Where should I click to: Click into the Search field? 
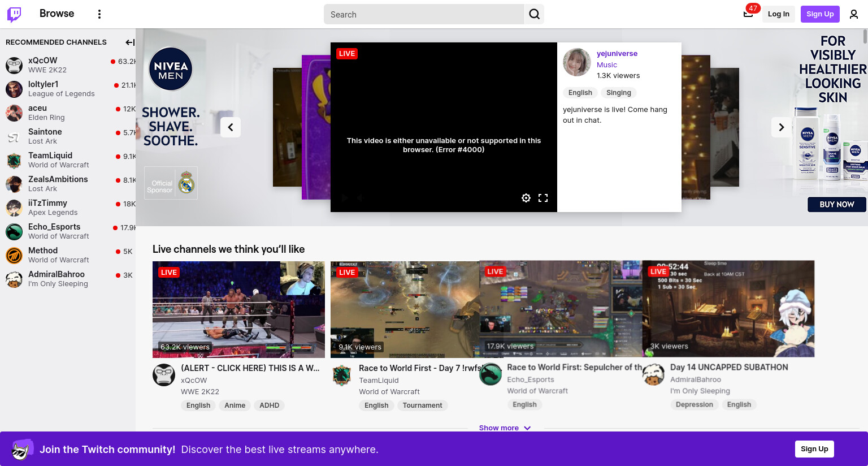coord(424,14)
